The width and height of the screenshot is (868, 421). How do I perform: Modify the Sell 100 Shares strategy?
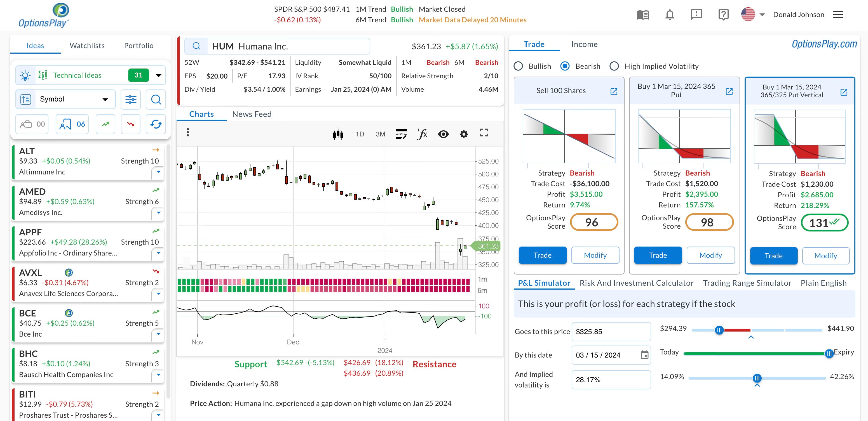click(595, 255)
